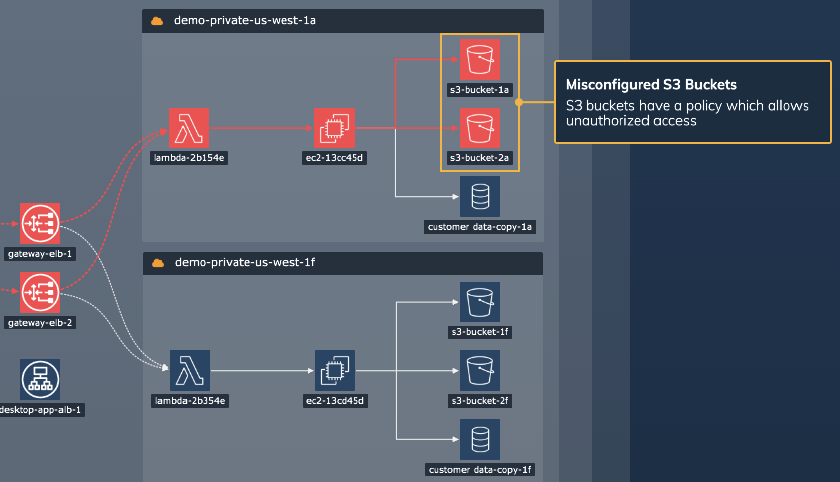Open the s3-bucket-1a bucket icon
Viewport: 840px width, 482px height.
[x=479, y=60]
